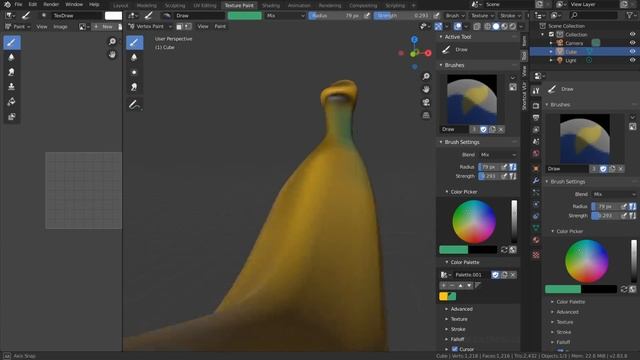Open the Active Tool properties tab
Viewport: 640px width, 360px height.
(x=536, y=91)
